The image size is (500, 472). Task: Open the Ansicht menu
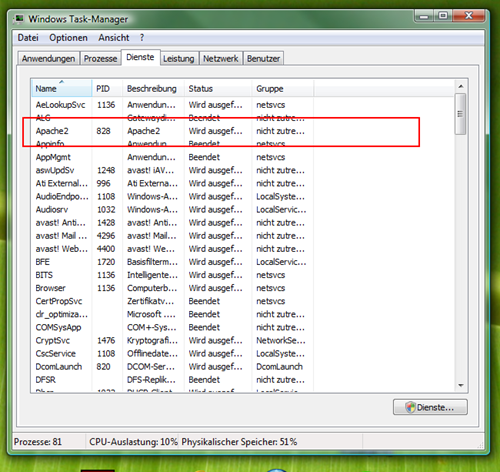click(x=114, y=38)
